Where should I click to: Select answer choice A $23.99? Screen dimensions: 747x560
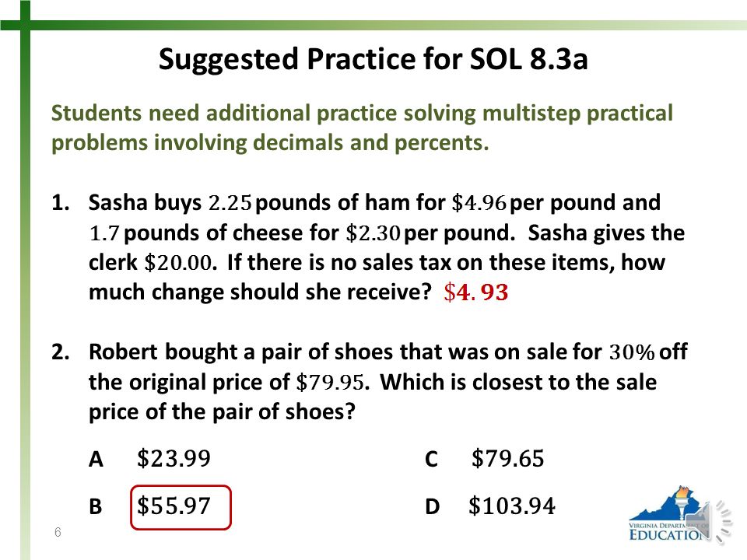pos(174,458)
